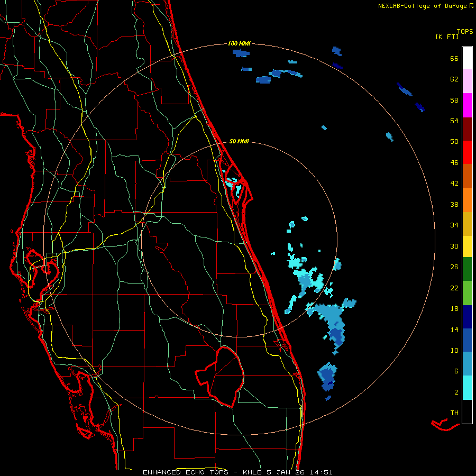
Task: Click the 66 legend value
Action: (x=454, y=58)
